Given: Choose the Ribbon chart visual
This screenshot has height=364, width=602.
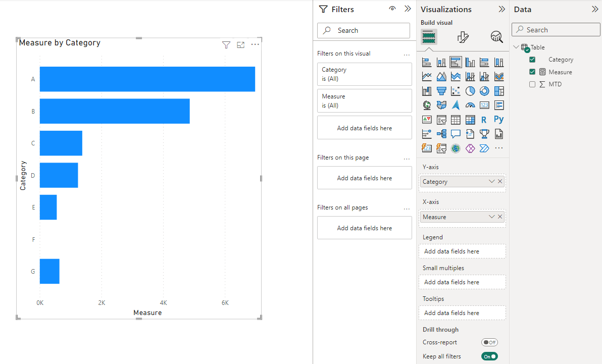Looking at the screenshot, I should pos(499,76).
